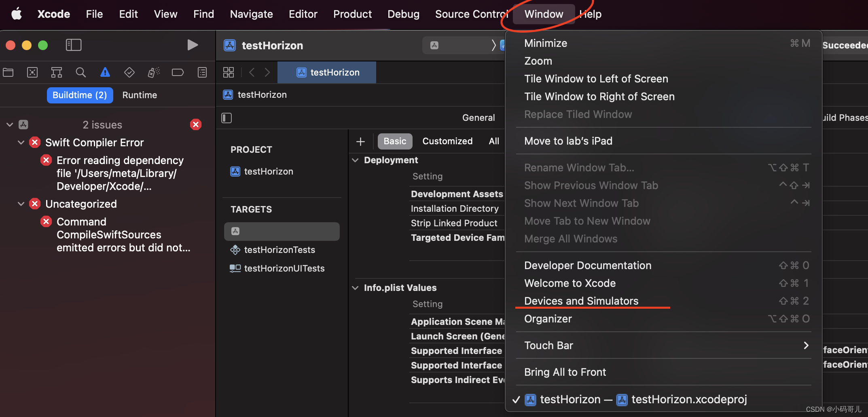The height and width of the screenshot is (417, 868).
Task: Choose Minimize from Window menu
Action: (x=663, y=43)
